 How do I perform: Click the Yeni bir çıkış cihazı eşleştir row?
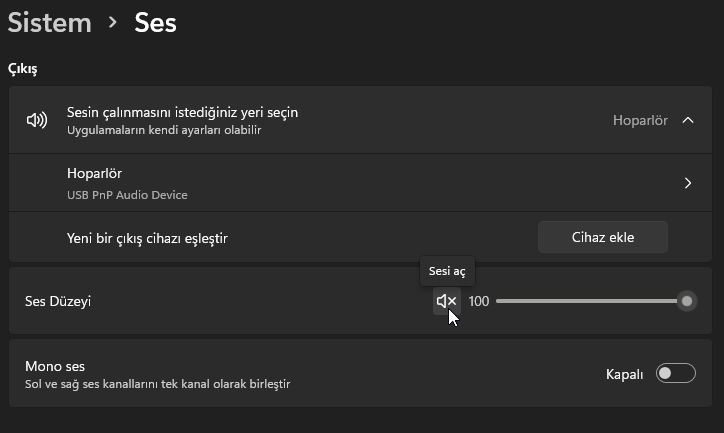[360, 237]
